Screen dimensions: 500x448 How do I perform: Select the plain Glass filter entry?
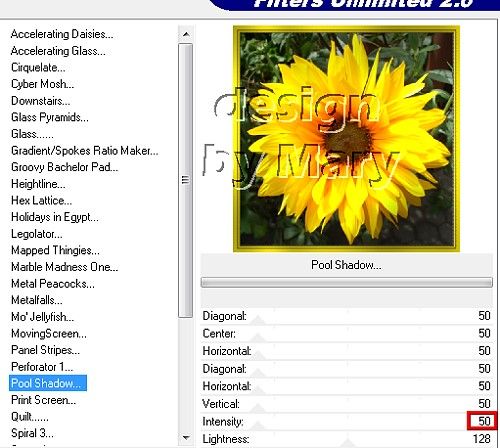[x=32, y=134]
